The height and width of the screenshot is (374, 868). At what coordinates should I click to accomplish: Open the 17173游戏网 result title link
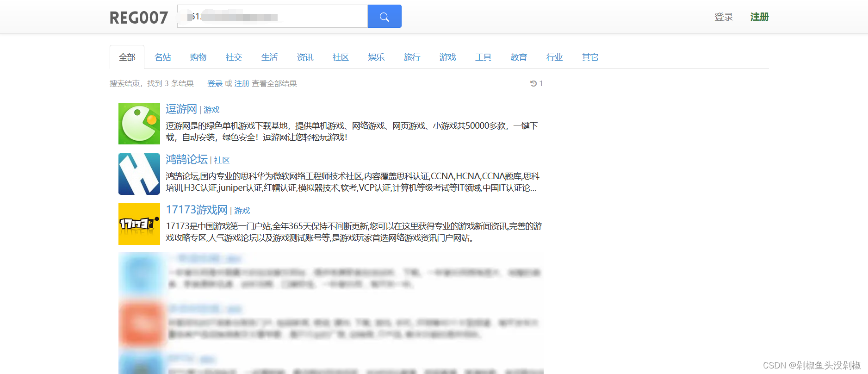(x=197, y=210)
